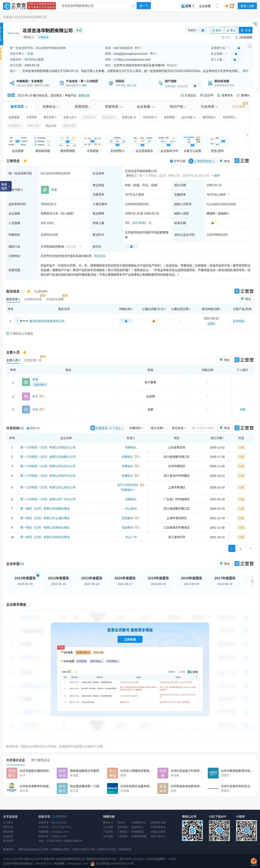Expand the company 简介 with 展开
Viewport: 260px width, 868px height.
pos(245,71)
